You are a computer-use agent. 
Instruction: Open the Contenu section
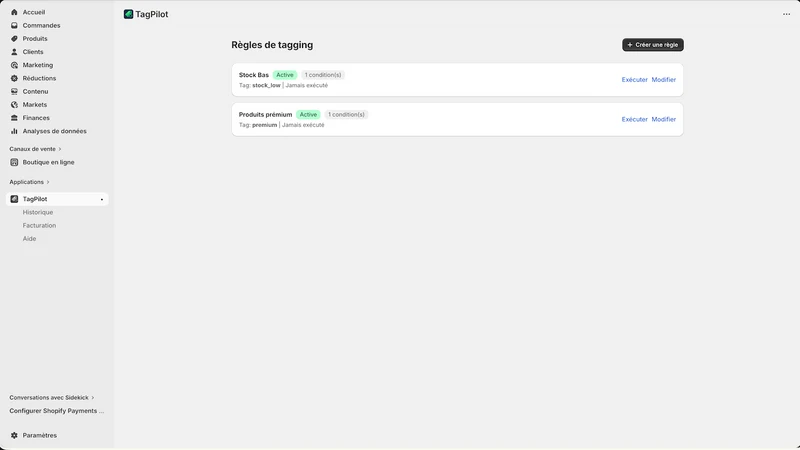click(x=35, y=92)
